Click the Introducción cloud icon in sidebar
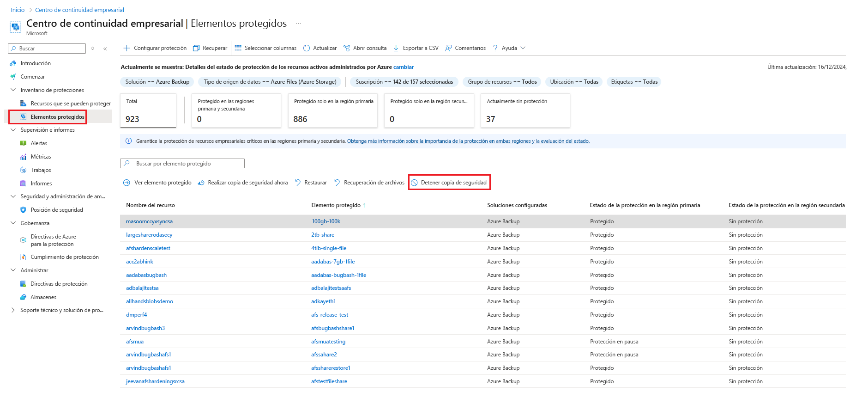The height and width of the screenshot is (398, 868). (13, 63)
